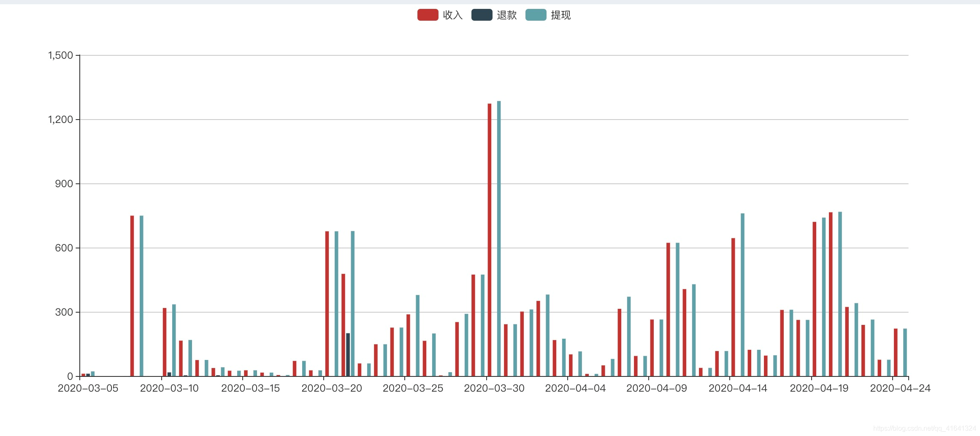980x436 pixels.
Task: Select the x-axis label 2020-04-14
Action: coord(738,388)
